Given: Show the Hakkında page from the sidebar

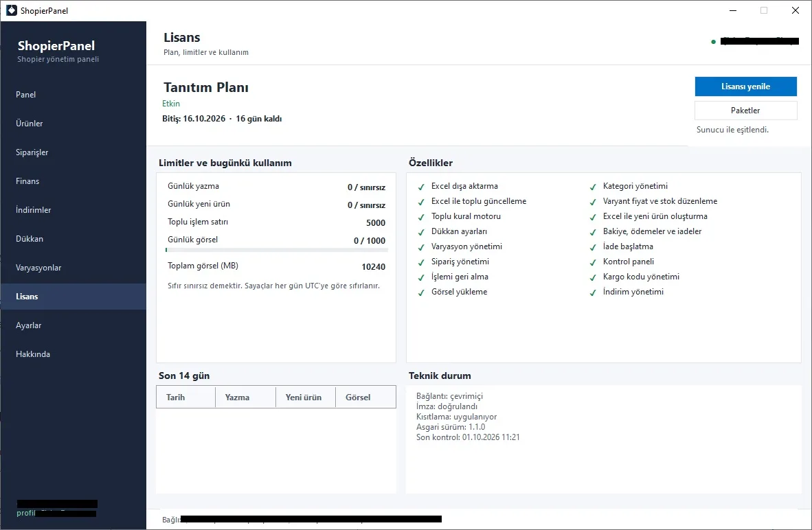Looking at the screenshot, I should tap(73, 354).
